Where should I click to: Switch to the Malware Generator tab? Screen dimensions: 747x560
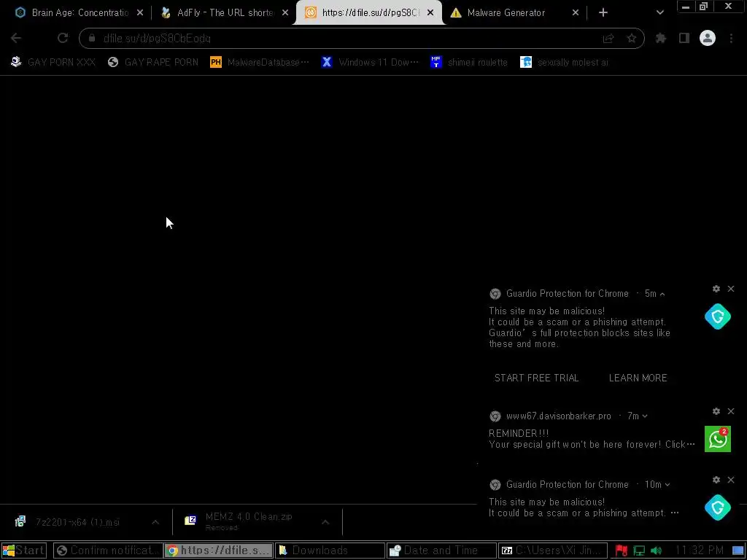pos(514,13)
